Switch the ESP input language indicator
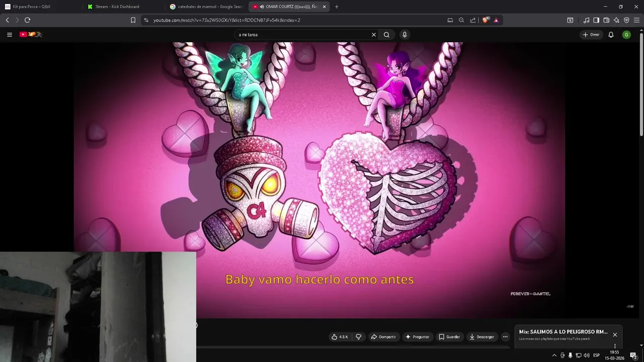 596,355
